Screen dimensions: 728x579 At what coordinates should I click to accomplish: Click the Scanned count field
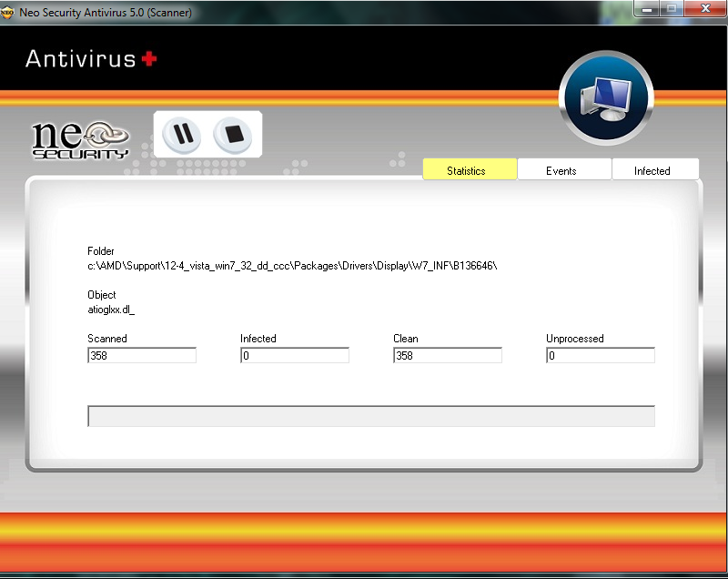142,355
